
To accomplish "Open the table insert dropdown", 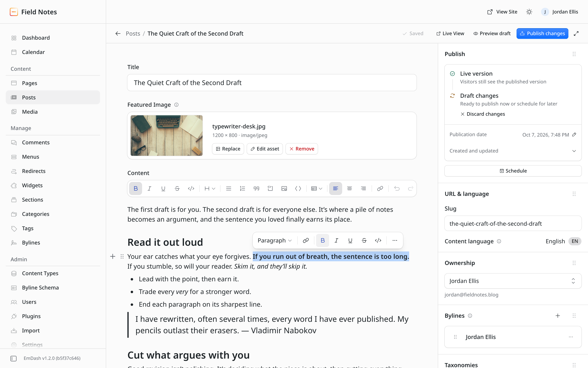I will pyautogui.click(x=317, y=188).
